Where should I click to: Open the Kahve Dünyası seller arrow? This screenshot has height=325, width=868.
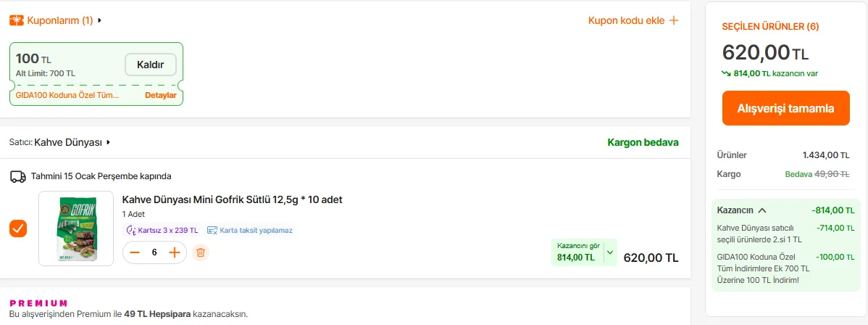click(108, 143)
